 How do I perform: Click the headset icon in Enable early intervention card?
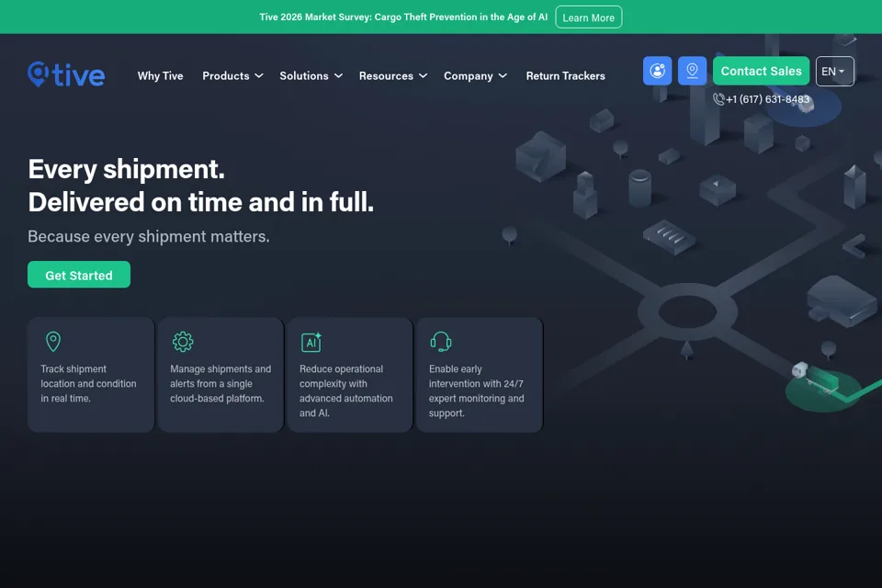441,342
